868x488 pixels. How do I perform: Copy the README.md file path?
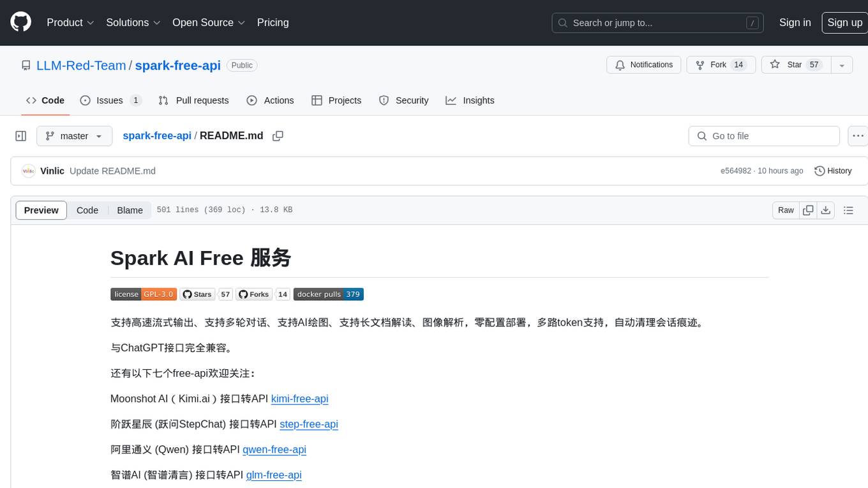click(278, 136)
